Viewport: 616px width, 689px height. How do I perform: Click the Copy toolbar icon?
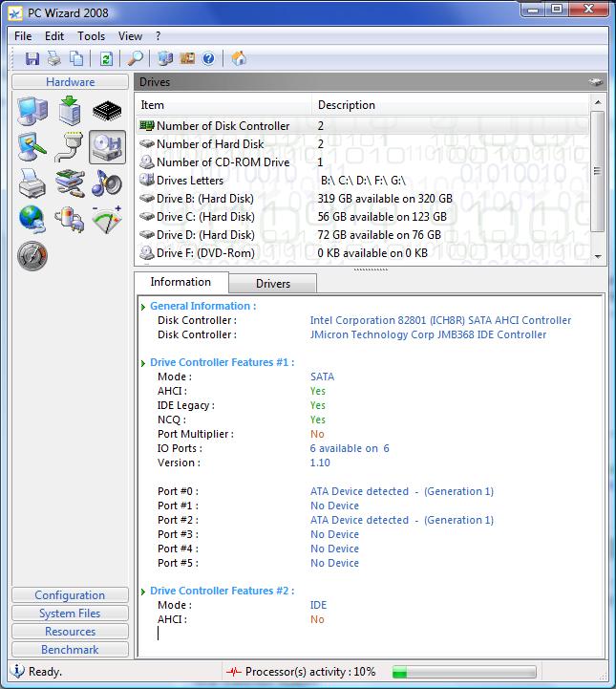pos(76,58)
